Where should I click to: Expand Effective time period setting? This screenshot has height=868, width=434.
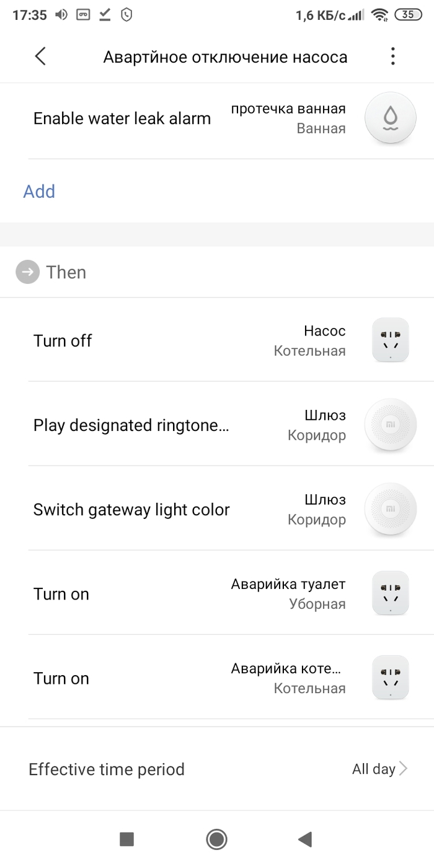[107, 769]
